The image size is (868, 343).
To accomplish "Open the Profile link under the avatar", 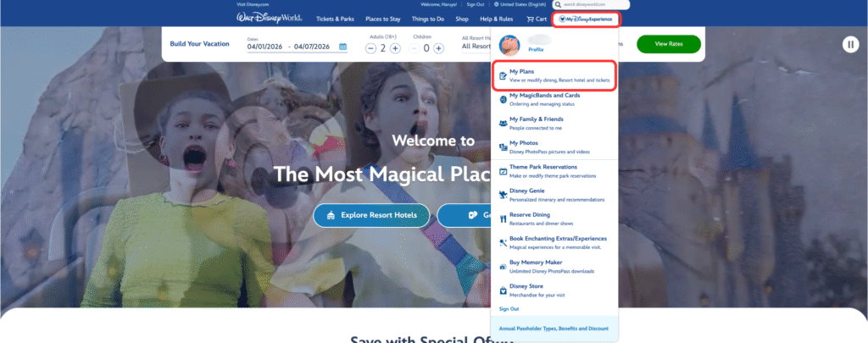I will pyautogui.click(x=536, y=50).
